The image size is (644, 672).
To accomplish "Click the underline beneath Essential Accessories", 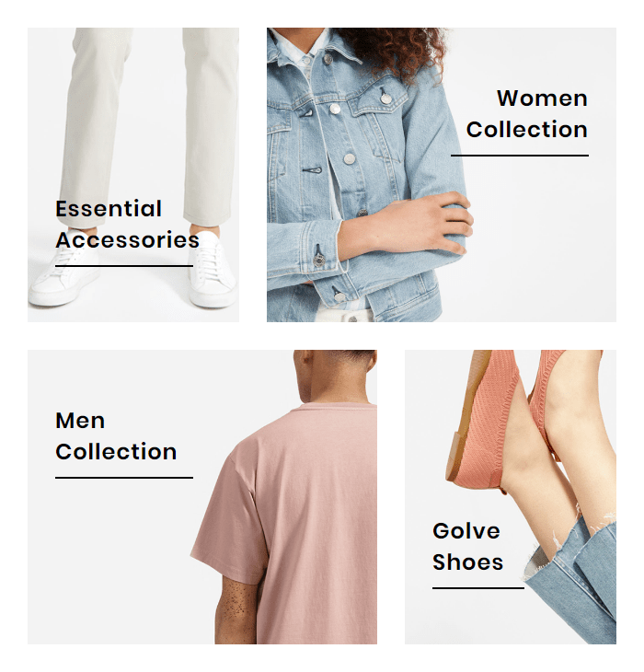I will [124, 266].
